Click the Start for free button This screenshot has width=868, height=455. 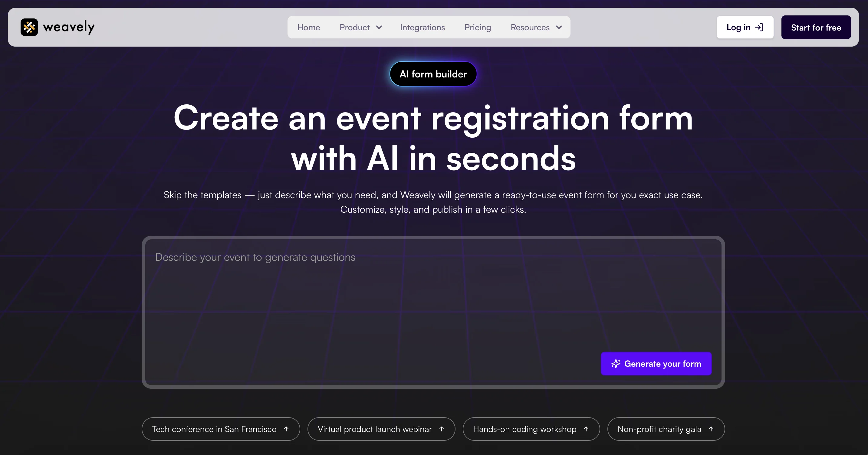(x=816, y=27)
